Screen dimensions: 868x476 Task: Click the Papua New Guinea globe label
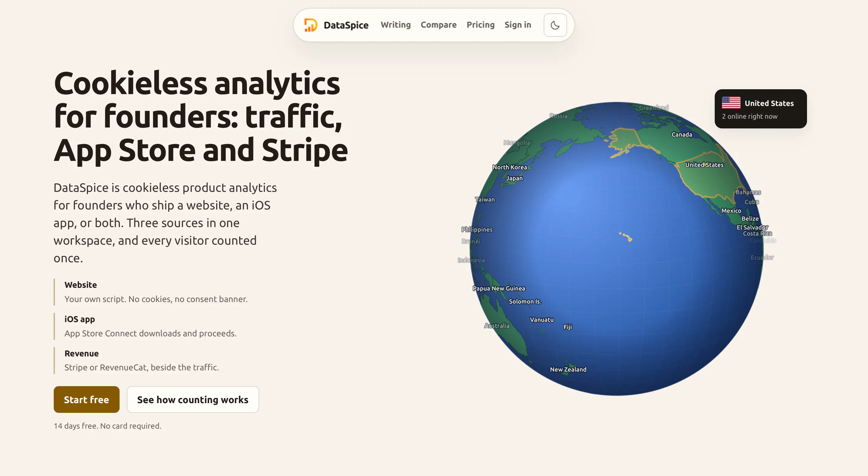(x=499, y=289)
